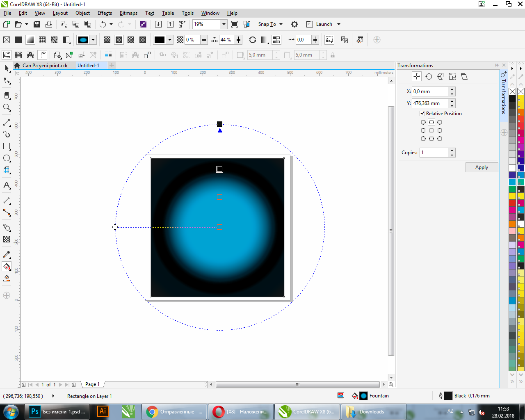Select the Color Eyedropper tool
This screenshot has width=525, height=420.
coord(7,255)
